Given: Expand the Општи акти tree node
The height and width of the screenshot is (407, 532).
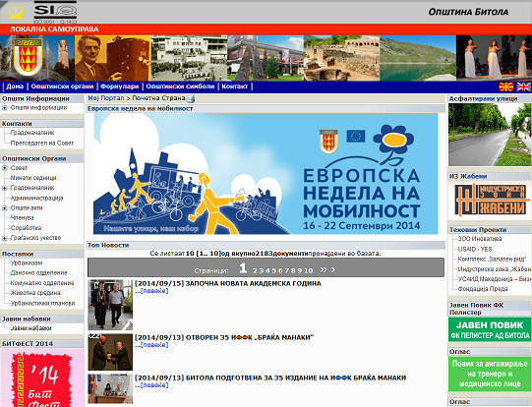Looking at the screenshot, I should click(x=4, y=207).
